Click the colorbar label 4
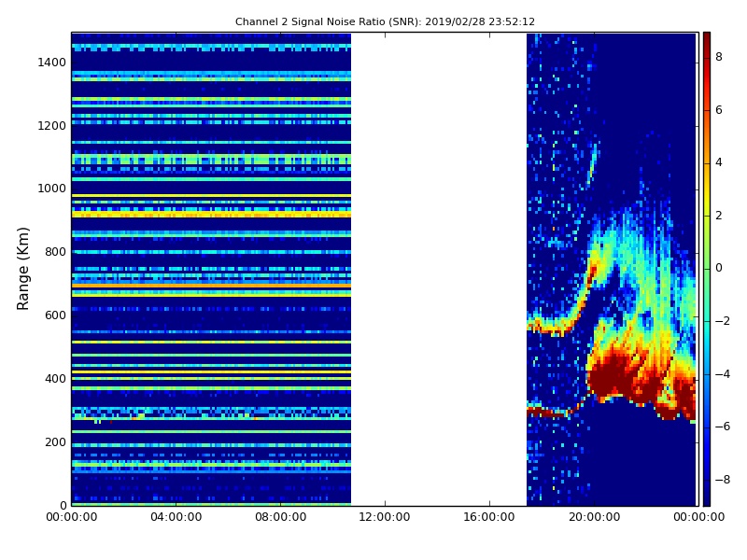 coord(719,162)
